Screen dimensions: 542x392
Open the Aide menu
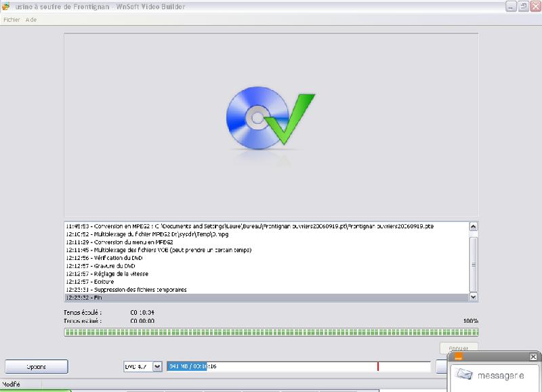click(x=31, y=20)
